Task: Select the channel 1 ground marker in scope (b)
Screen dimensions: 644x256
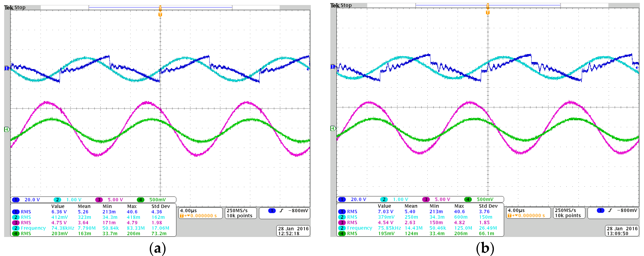Action: tap(333, 67)
